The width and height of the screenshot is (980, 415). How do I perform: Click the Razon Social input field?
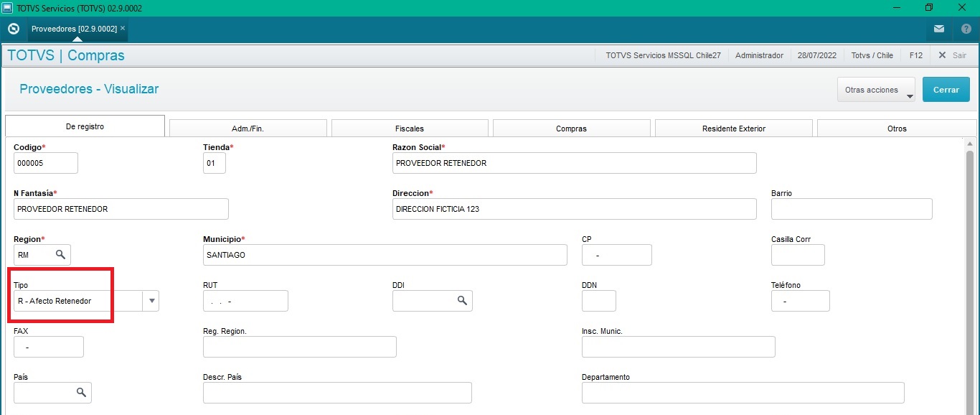coord(574,163)
